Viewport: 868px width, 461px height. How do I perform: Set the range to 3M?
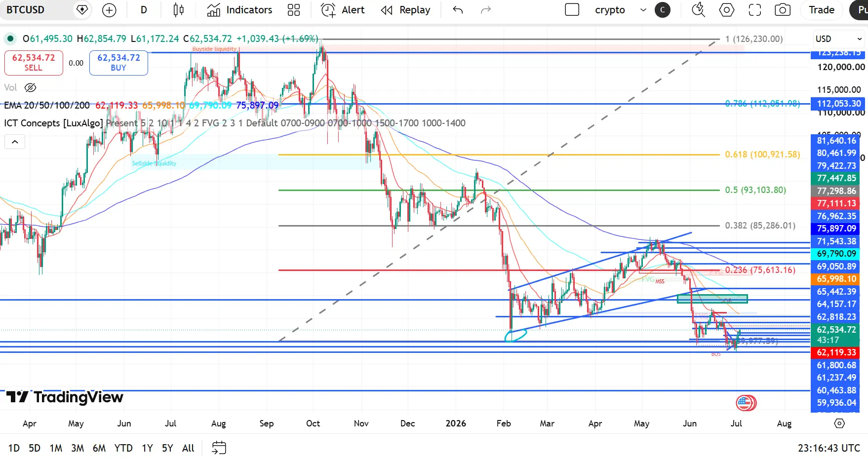(x=78, y=448)
